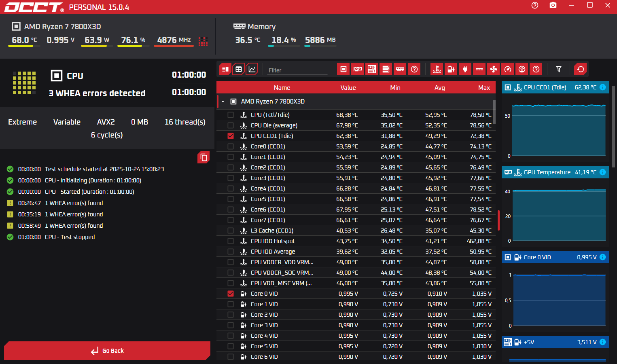Viewport: 617px width, 364px height.
Task: Open info for GPU Temperature graph
Action: [602, 172]
